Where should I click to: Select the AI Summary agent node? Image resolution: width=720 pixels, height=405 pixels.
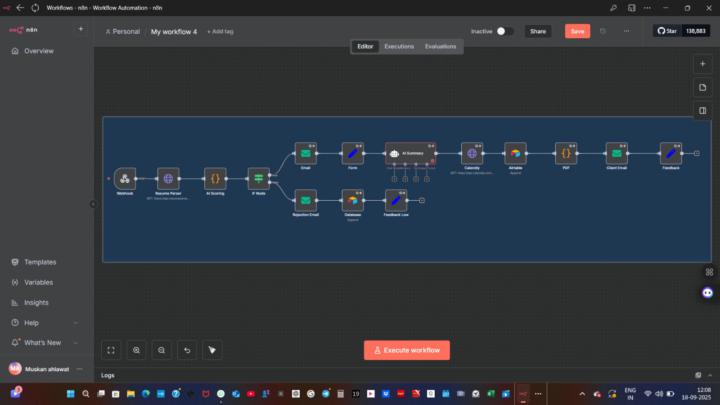411,153
